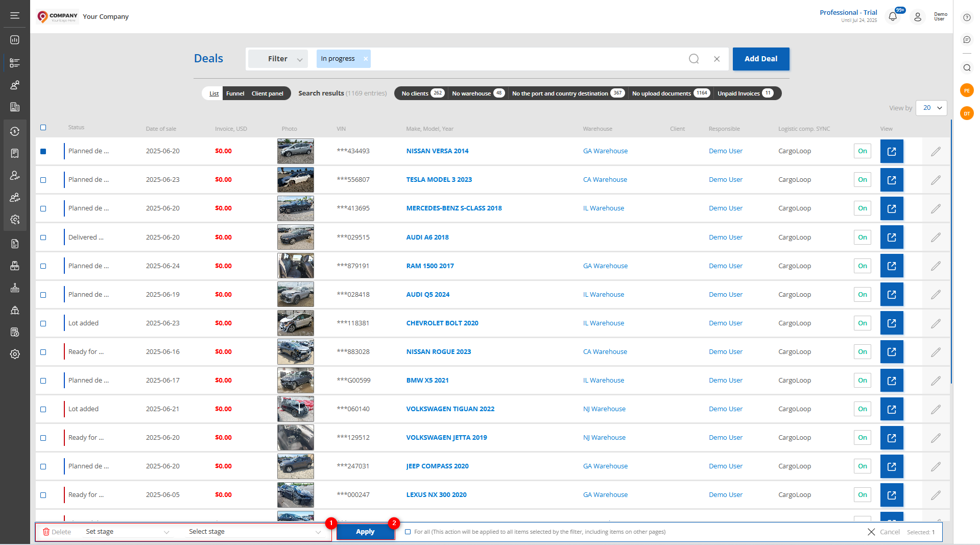Remove the In progress filter tag
This screenshot has height=545, width=980.
366,59
